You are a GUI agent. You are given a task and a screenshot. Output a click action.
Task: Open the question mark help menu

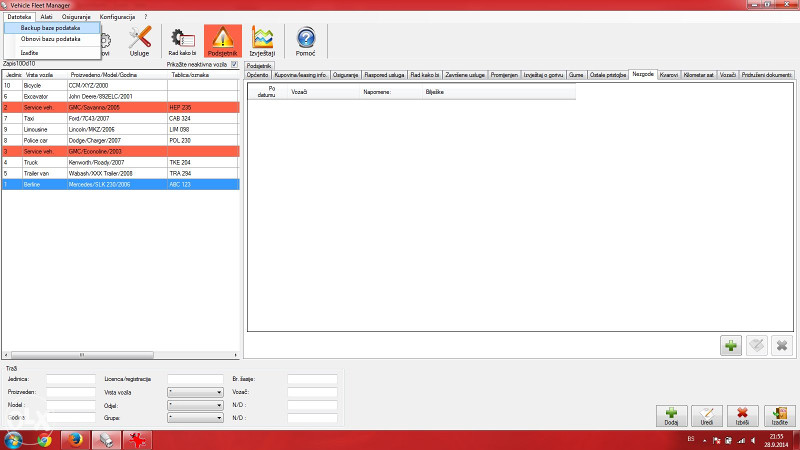pyautogui.click(x=145, y=17)
